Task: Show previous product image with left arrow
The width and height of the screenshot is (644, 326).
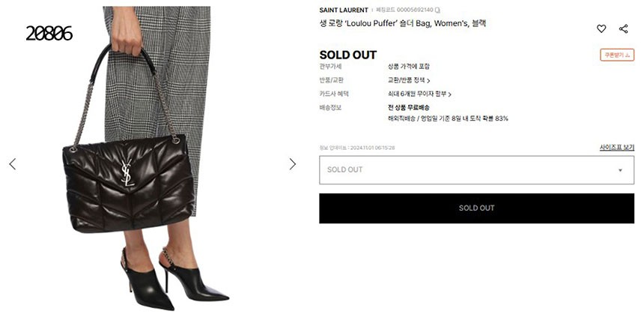Action: (x=13, y=164)
